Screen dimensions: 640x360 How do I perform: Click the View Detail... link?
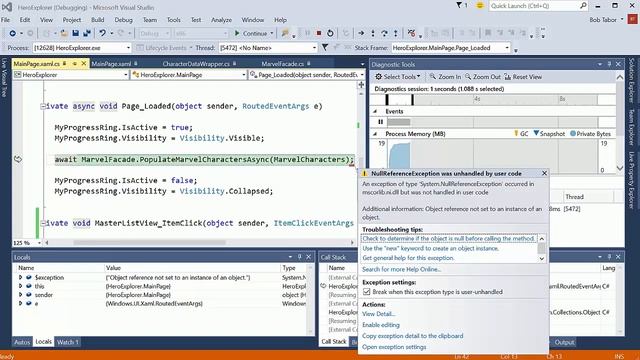pos(378,314)
